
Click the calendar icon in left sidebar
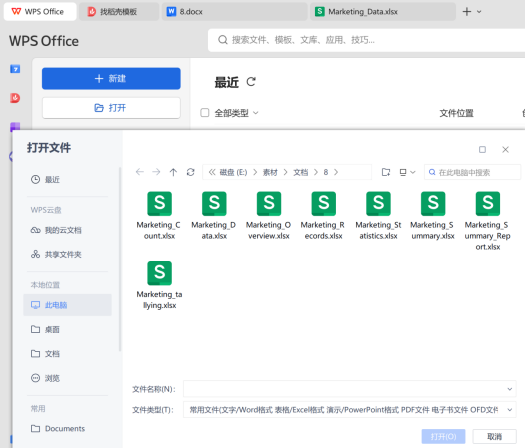pos(15,69)
